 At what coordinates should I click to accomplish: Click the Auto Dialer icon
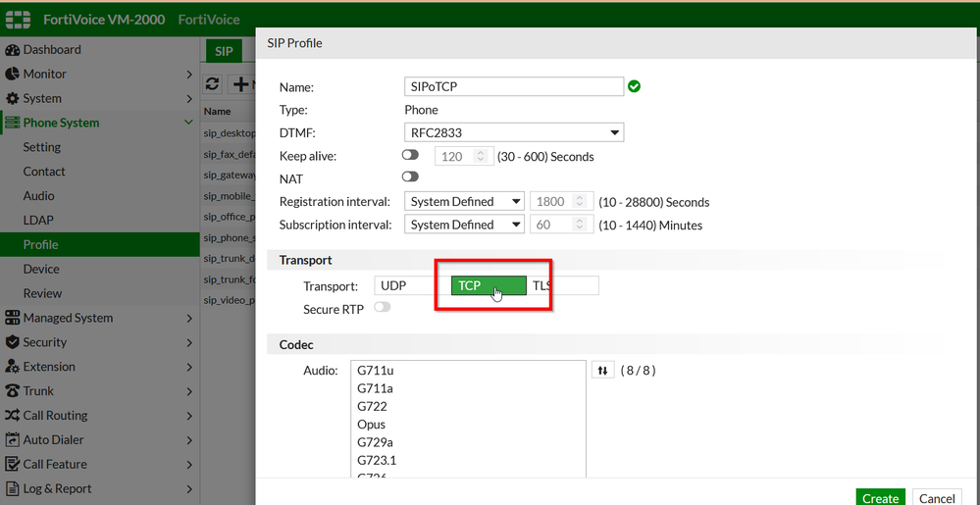12,439
